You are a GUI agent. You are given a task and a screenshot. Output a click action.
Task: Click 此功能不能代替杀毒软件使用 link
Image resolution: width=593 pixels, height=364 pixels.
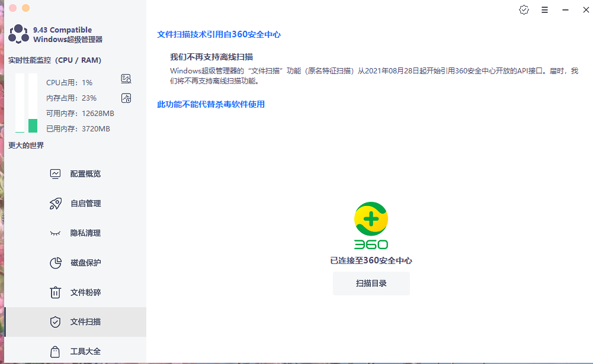coord(211,104)
